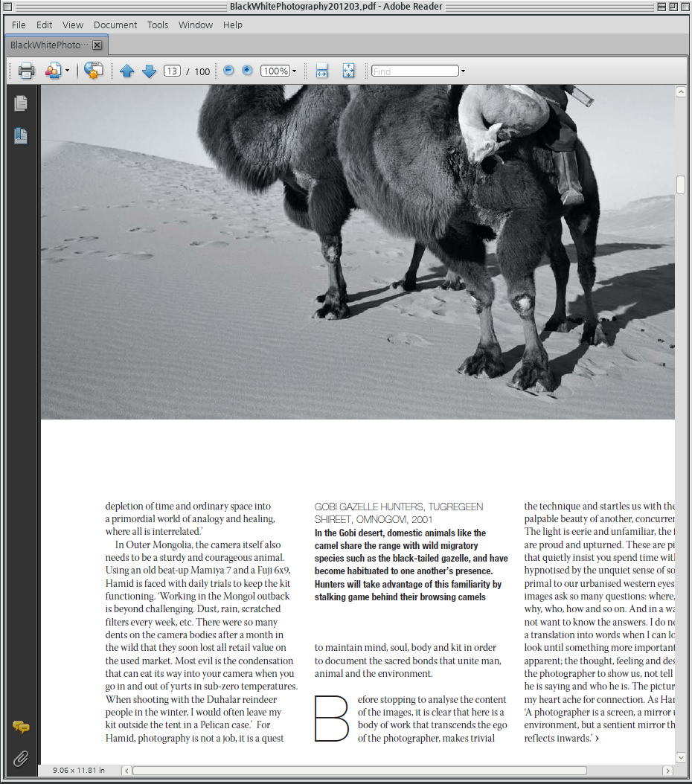Close the BlackWhitePhoto document tab
Image resolution: width=692 pixels, height=784 pixels.
(97, 45)
